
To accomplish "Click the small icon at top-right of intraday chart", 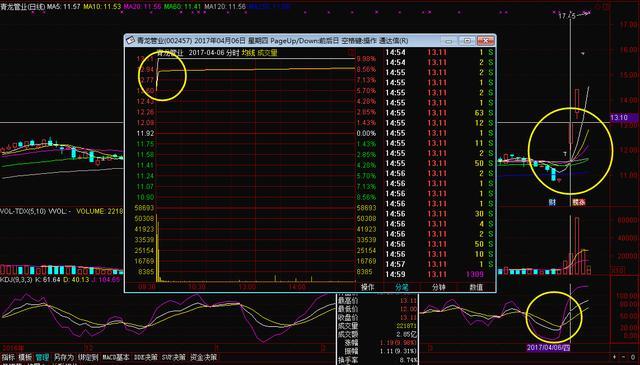I will point(351,52).
